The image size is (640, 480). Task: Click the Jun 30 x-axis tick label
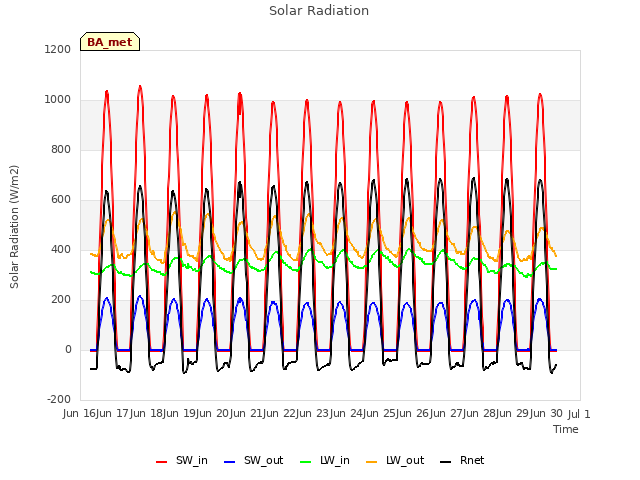coord(546,414)
